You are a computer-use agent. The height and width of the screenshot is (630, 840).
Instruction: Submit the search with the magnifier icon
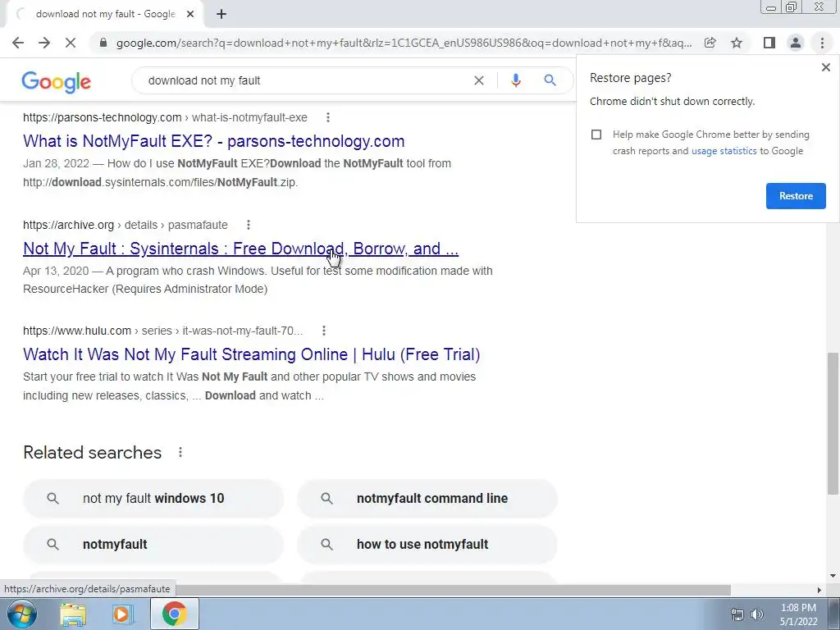tap(550, 80)
